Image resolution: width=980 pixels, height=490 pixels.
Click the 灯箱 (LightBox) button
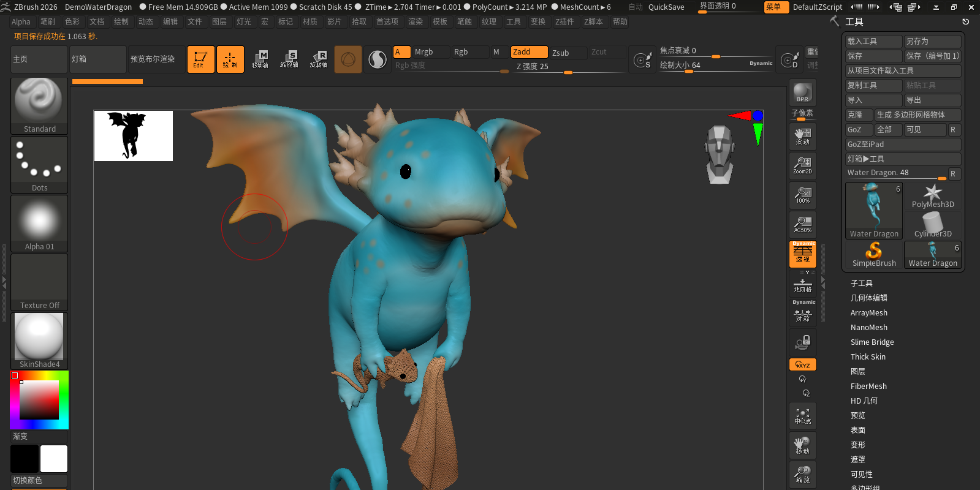[97, 59]
